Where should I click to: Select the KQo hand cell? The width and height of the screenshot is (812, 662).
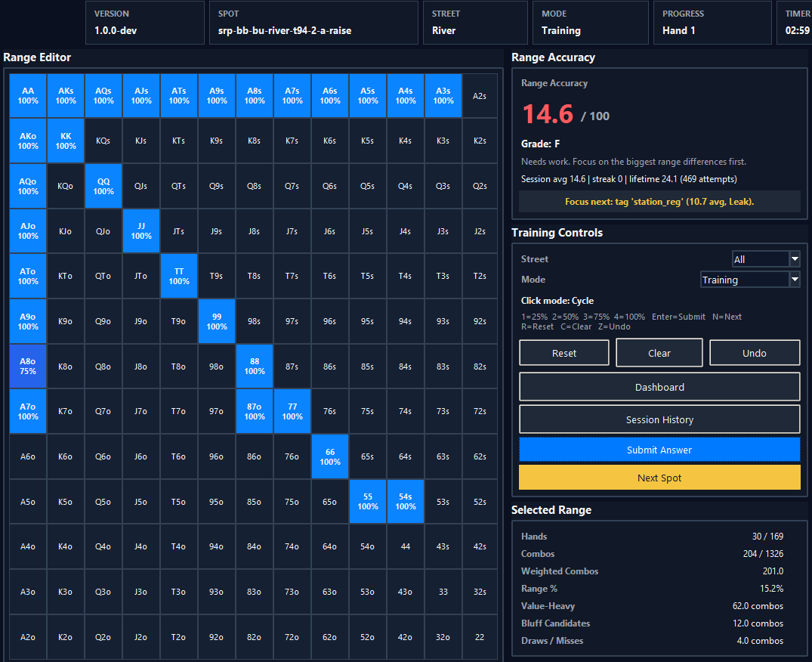click(66, 186)
